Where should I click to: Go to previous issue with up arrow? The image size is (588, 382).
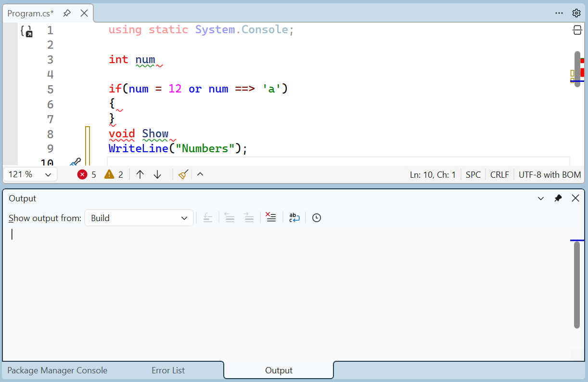pyautogui.click(x=140, y=174)
